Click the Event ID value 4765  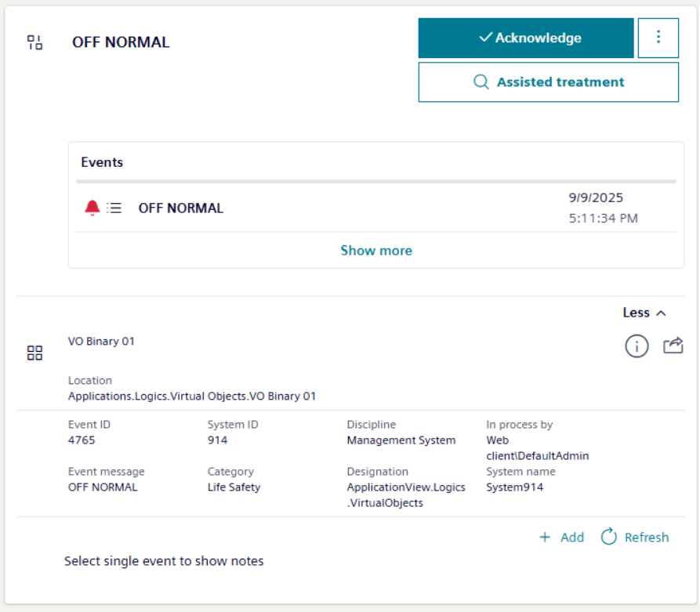click(82, 440)
